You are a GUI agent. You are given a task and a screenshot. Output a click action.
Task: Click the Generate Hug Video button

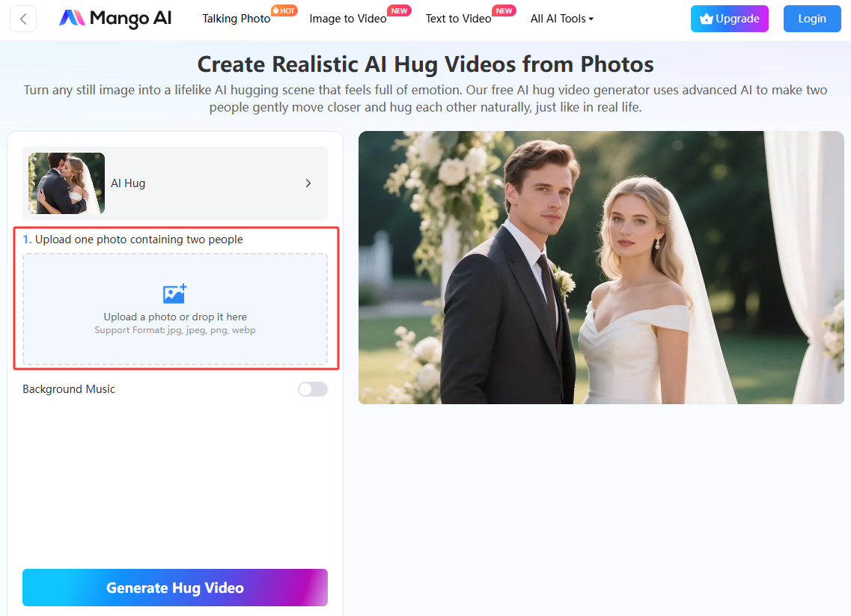click(175, 588)
